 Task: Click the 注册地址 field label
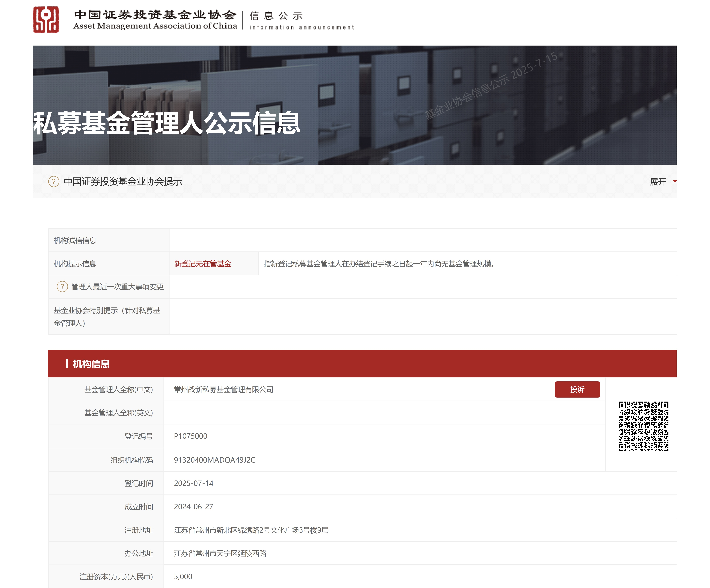pos(139,530)
